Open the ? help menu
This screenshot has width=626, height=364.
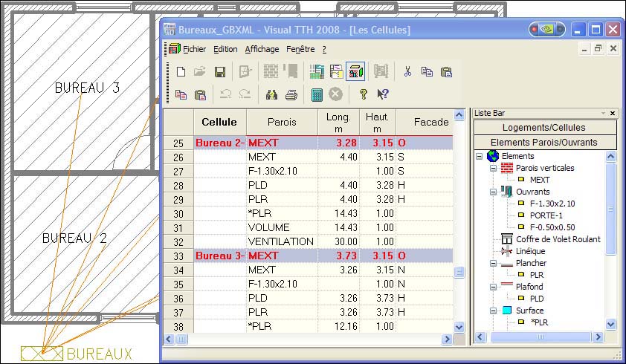[x=324, y=49]
